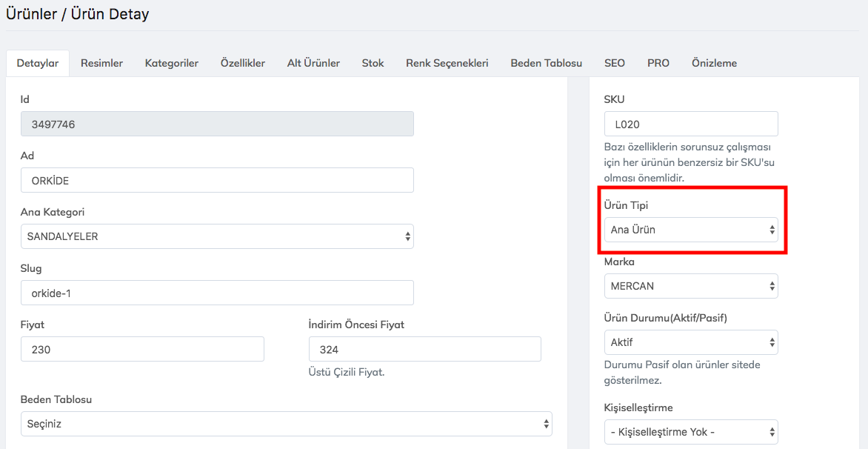Open the Kategoriler tab
Image resolution: width=868 pixels, height=449 pixels.
[171, 63]
